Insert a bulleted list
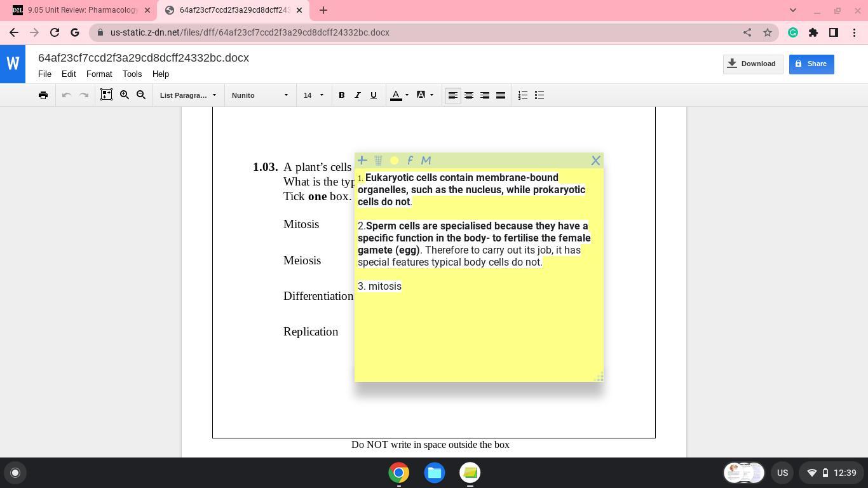Viewport: 868px width, 488px height. tap(539, 95)
